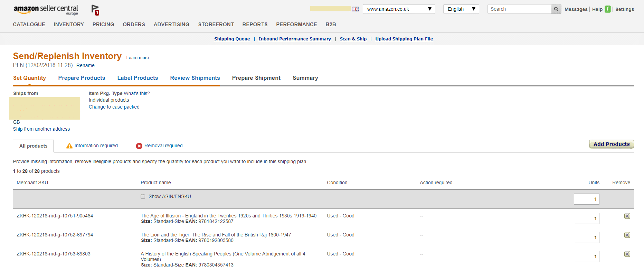
Task: Click the Merchant SKU column header
Action: (32, 183)
